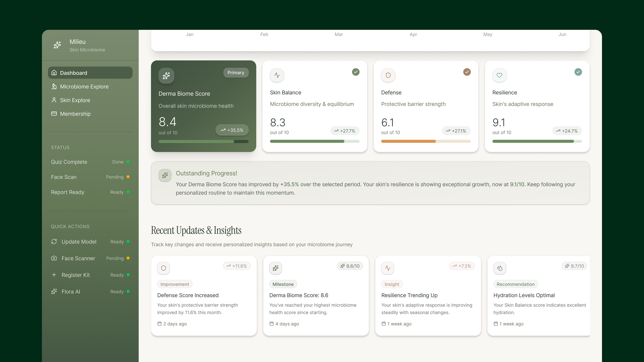The width and height of the screenshot is (644, 362).
Task: Open the Dashboard menu item
Action: tap(90, 73)
